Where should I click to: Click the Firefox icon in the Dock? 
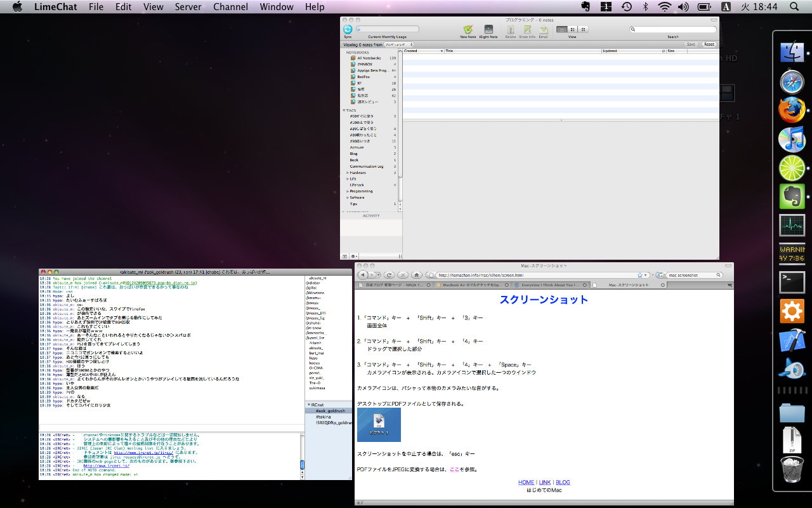(x=792, y=110)
